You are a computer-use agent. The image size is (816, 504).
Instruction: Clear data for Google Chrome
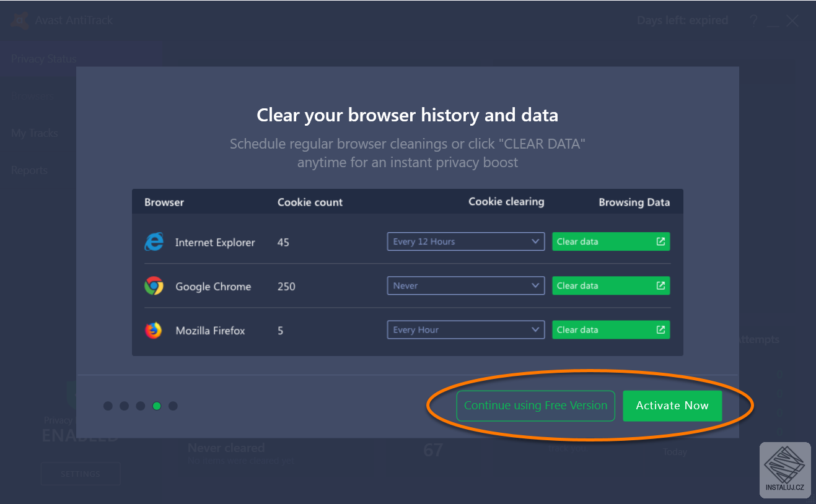(x=611, y=285)
